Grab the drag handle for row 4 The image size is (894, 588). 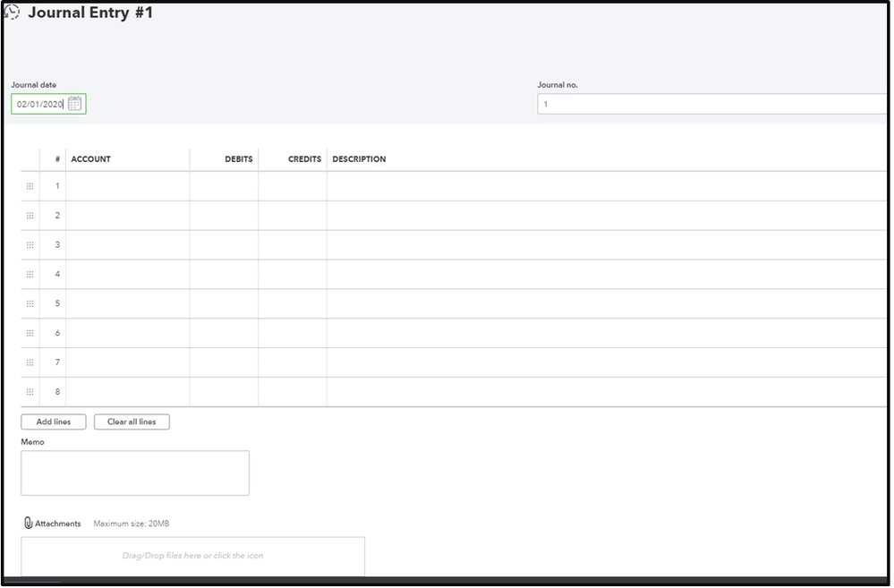click(30, 275)
